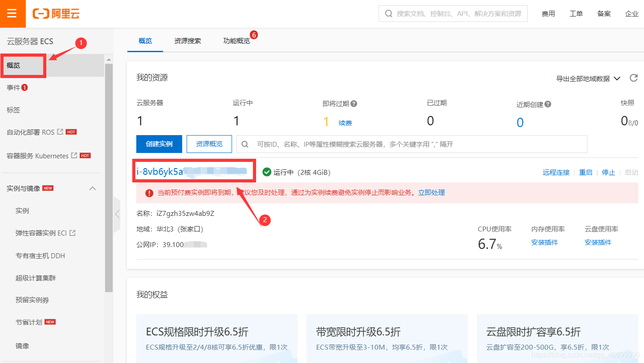
Task: Open instance ID link i-8vb6yk5a
Action: (x=192, y=172)
